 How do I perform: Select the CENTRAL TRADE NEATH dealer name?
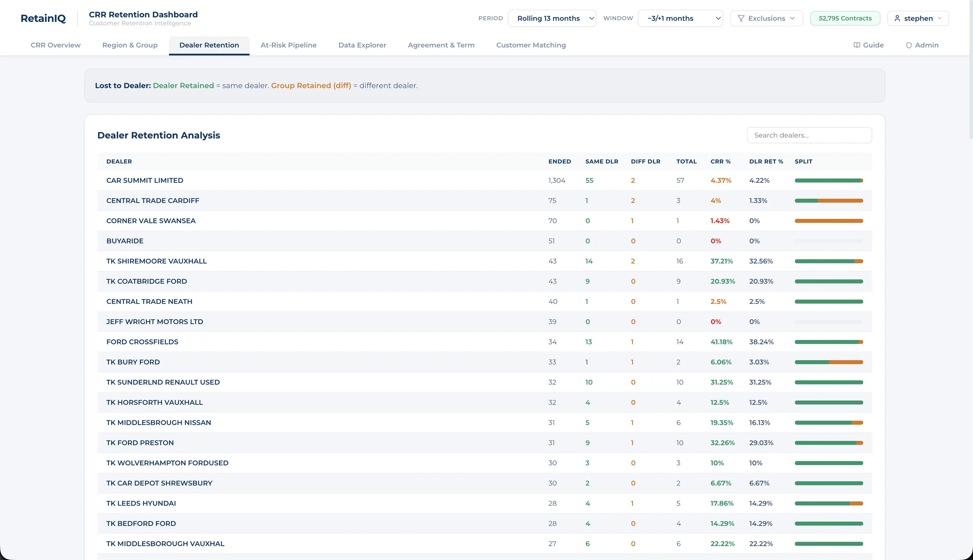coord(149,301)
